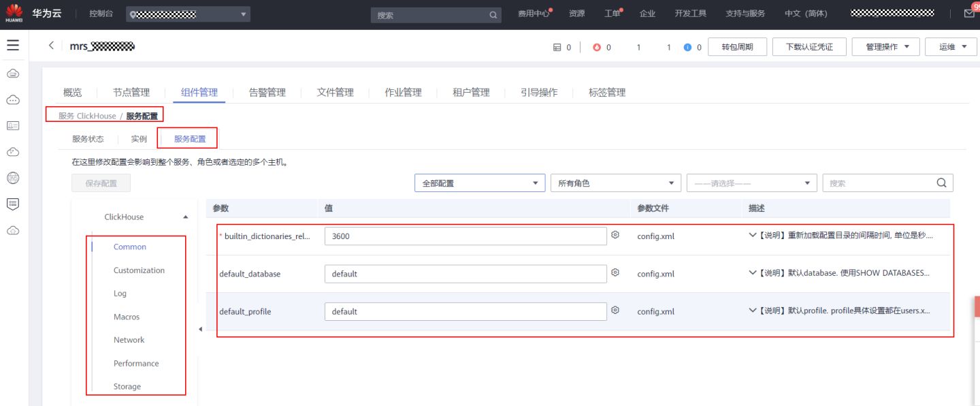Click the gear icon for builtin_dictionaries_reload
The width and height of the screenshot is (980, 406).
pos(615,235)
